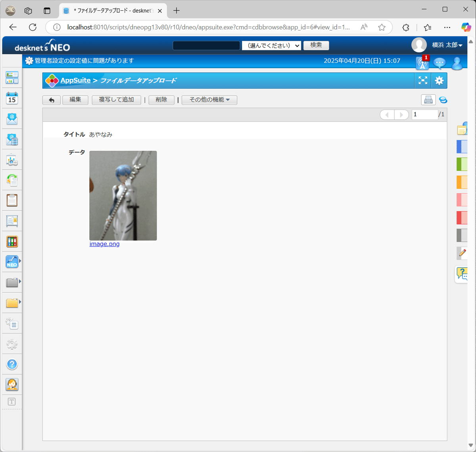Refresh the view via reload icon

click(x=443, y=100)
